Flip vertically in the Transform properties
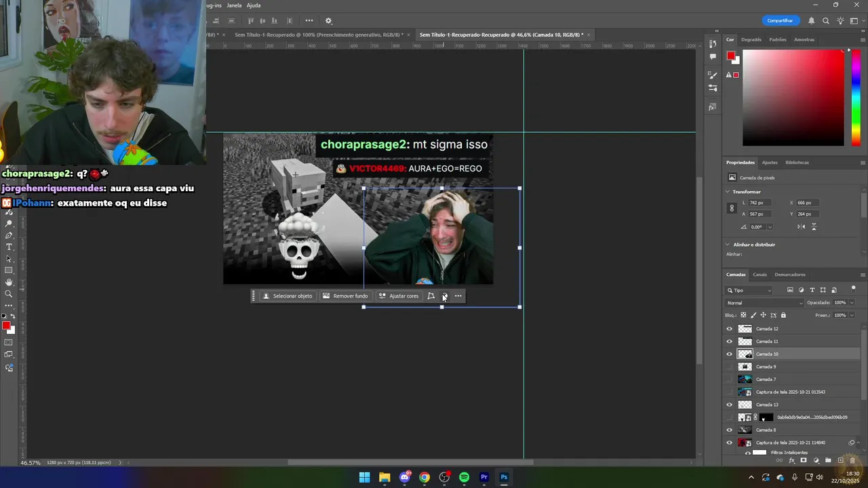 (x=814, y=226)
